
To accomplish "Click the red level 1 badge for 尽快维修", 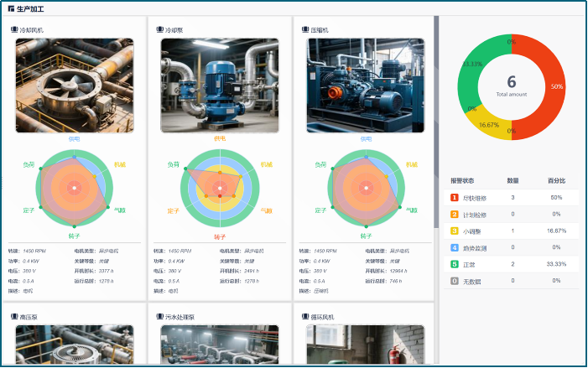I will tap(455, 197).
